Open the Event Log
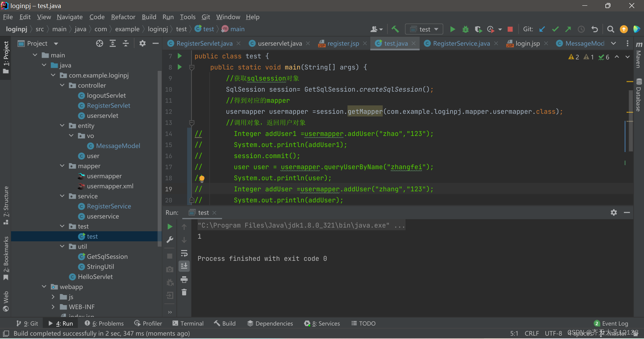This screenshot has width=644, height=339. click(x=611, y=323)
